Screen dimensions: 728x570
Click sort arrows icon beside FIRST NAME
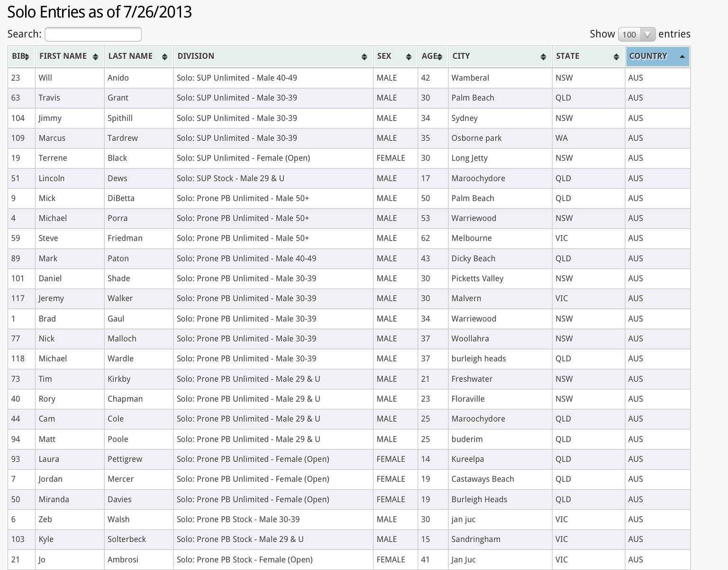tap(95, 57)
